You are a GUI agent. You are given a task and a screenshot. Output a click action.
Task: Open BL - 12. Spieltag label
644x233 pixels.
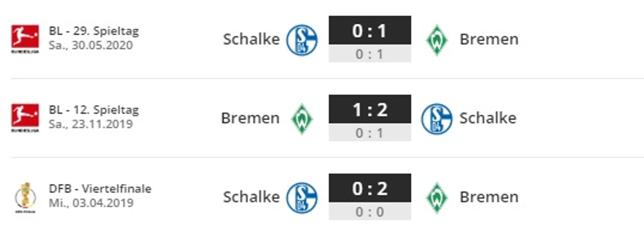pyautogui.click(x=94, y=110)
